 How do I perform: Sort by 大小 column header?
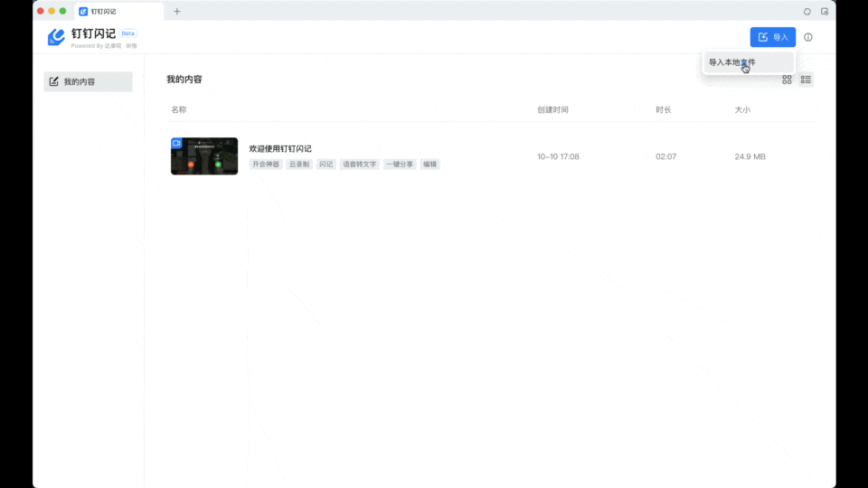(x=742, y=109)
